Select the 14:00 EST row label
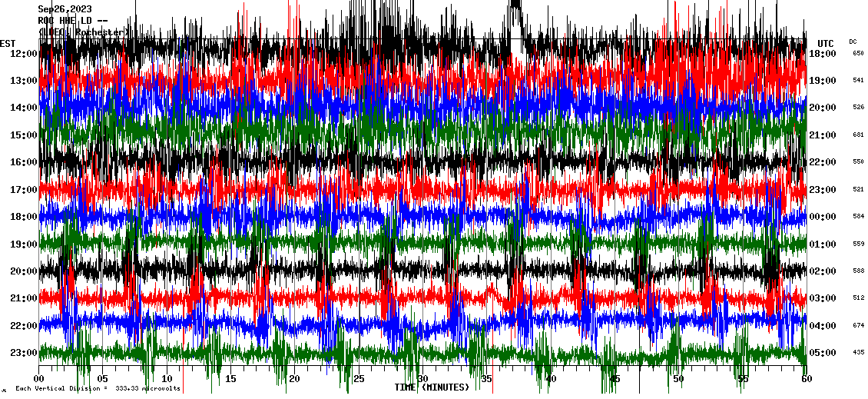Image resolution: width=868 pixels, height=399 pixels. [x=23, y=108]
